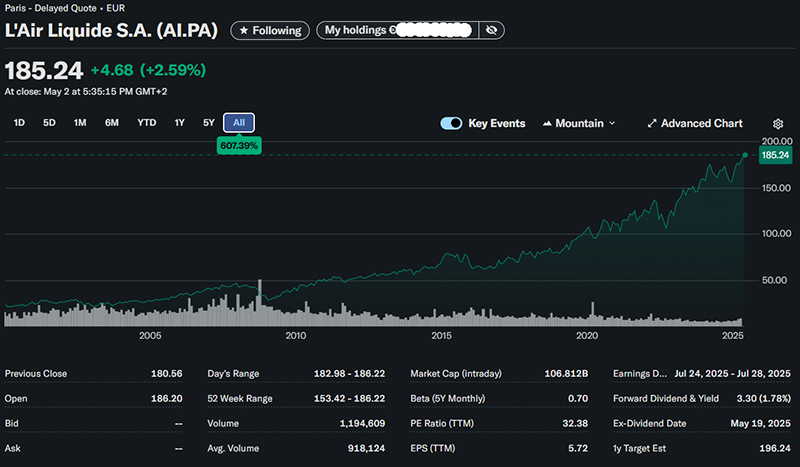Click the Day's Range value 182.98 - 186.22

coord(349,374)
